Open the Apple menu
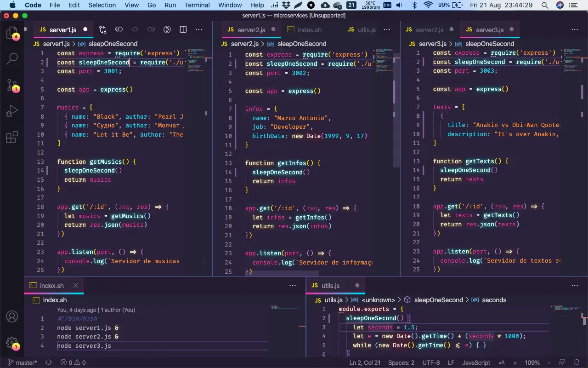588x368 pixels. pyautogui.click(x=12, y=5)
